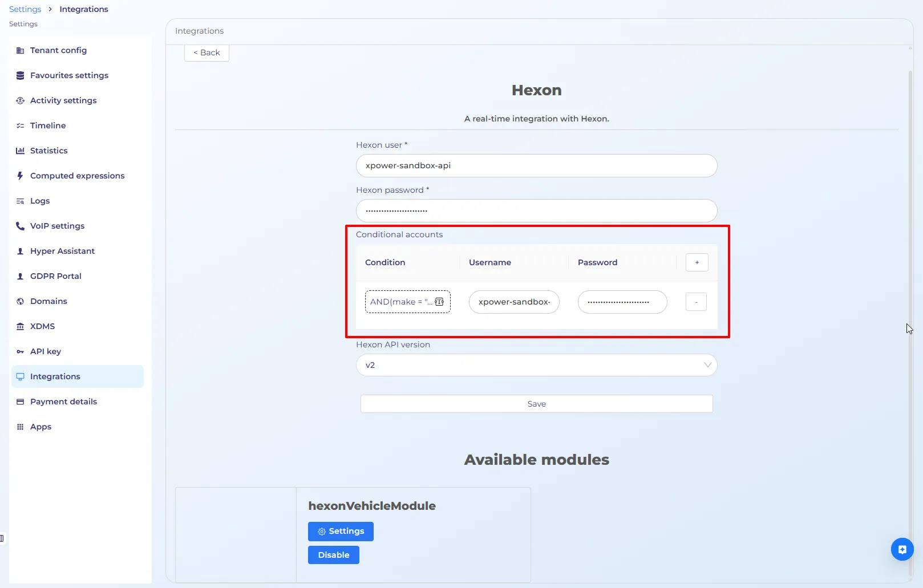Click the VoIP settings phone icon
The image size is (923, 588).
click(20, 226)
